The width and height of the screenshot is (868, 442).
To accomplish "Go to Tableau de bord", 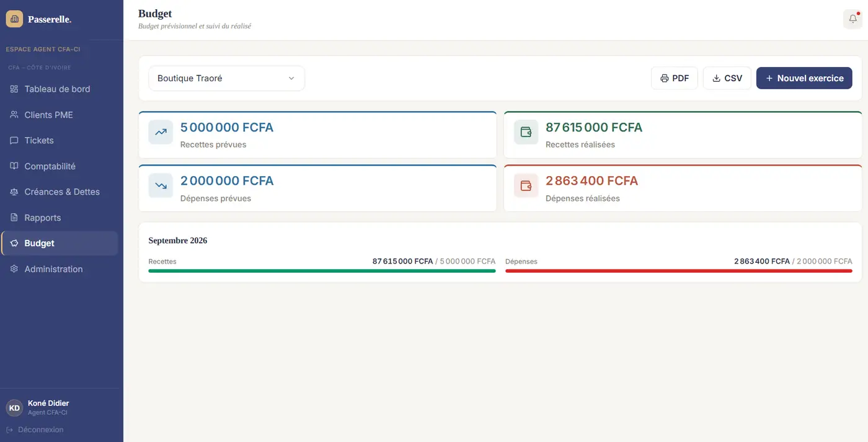I will coord(60,89).
